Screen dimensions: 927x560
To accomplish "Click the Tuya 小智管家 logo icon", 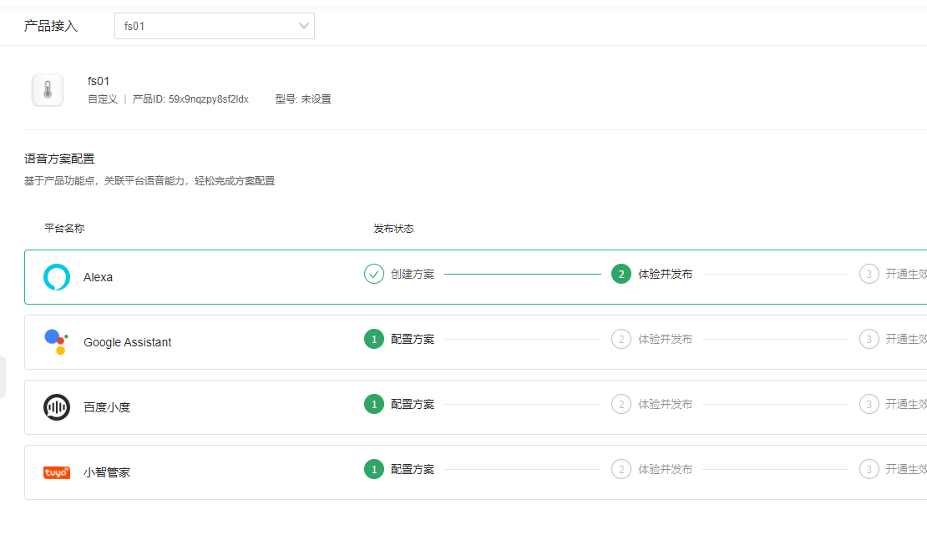I will pos(57,472).
